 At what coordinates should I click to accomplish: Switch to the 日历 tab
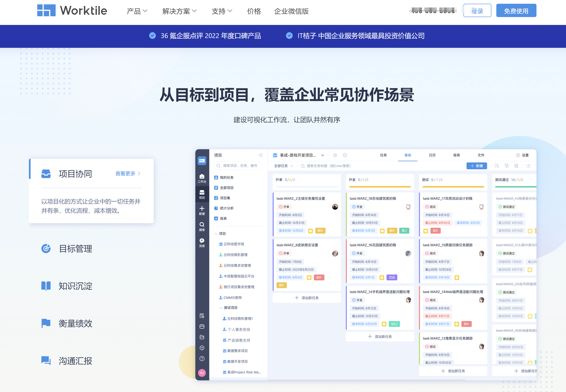[432, 155]
